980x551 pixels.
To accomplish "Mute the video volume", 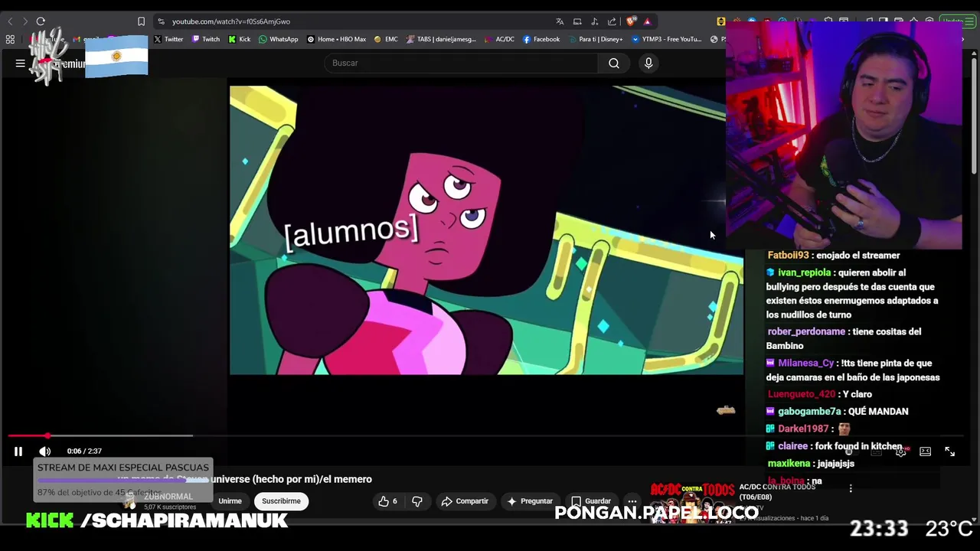I will pos(45,452).
